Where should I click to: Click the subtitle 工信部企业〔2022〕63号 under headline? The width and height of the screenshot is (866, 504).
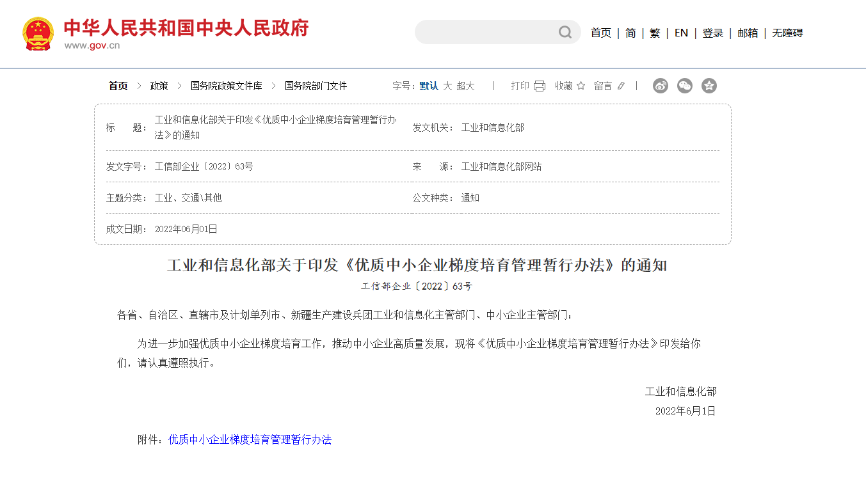click(417, 286)
